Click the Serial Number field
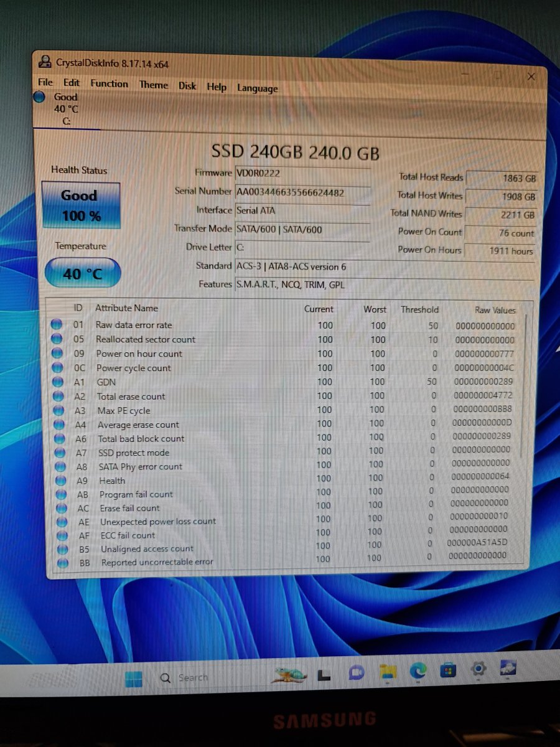This screenshot has height=747, width=560. click(303, 192)
